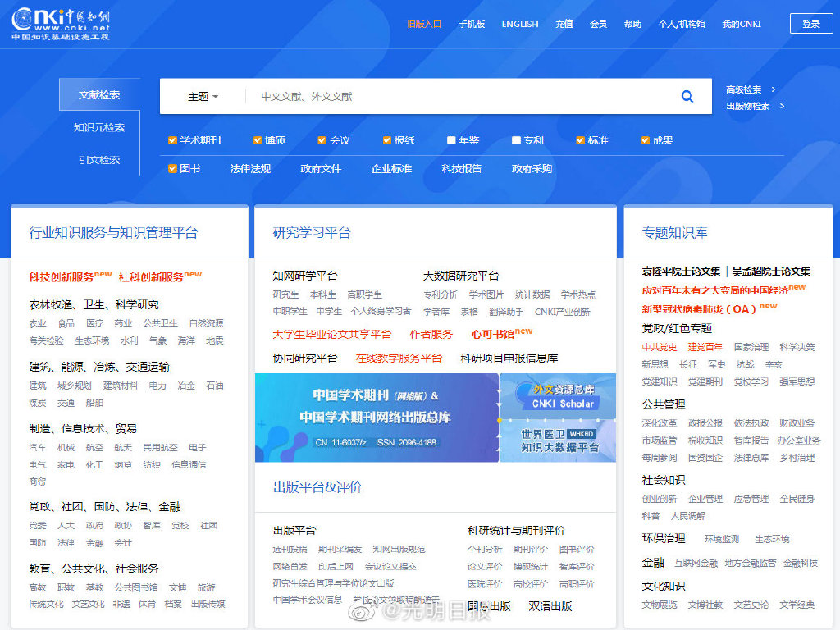Open 袁隆平院士论文集 link
This screenshot has height=630, width=840.
tap(681, 271)
